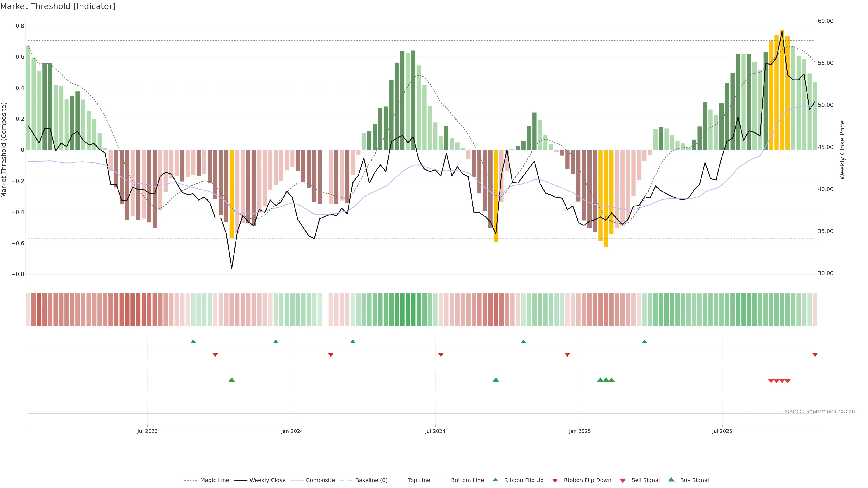868x488 pixels.
Task: Click the Jan 2025 x-axis label
Action: coord(580,431)
